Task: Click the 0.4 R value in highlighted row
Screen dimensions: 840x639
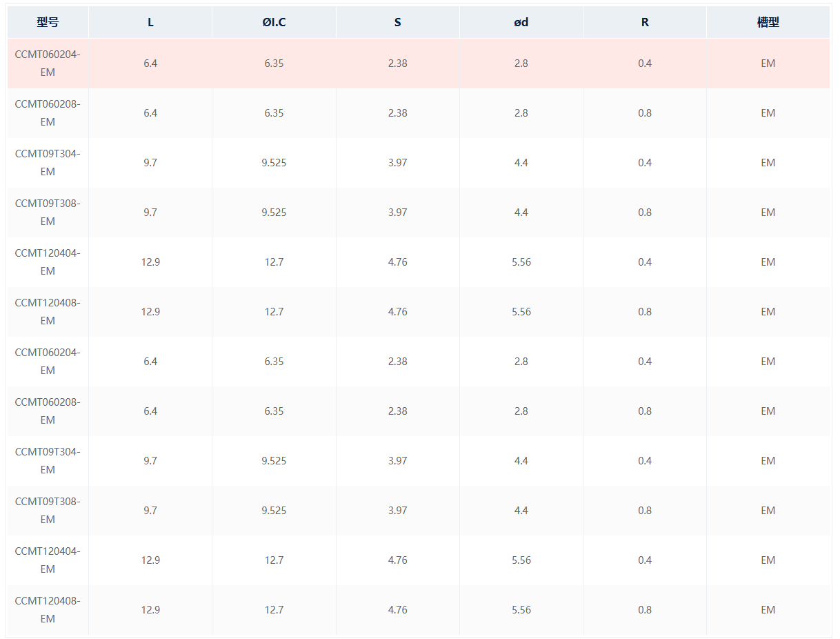Action: pyautogui.click(x=645, y=63)
